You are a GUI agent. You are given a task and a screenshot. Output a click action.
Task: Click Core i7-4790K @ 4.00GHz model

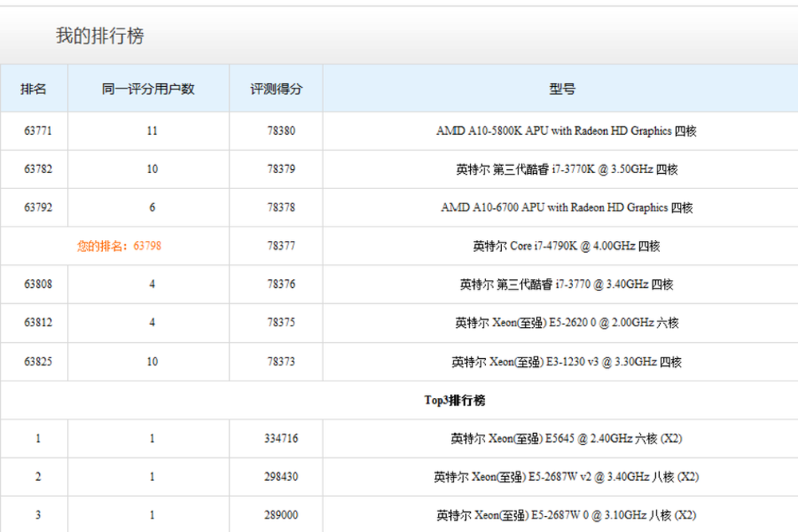tap(567, 246)
